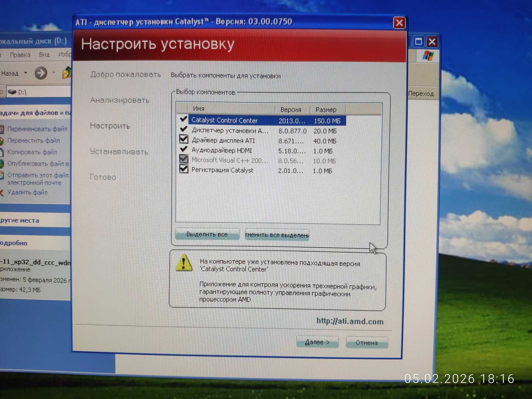Collapse the file tasks (Задачи для файлов) section

coord(36,113)
